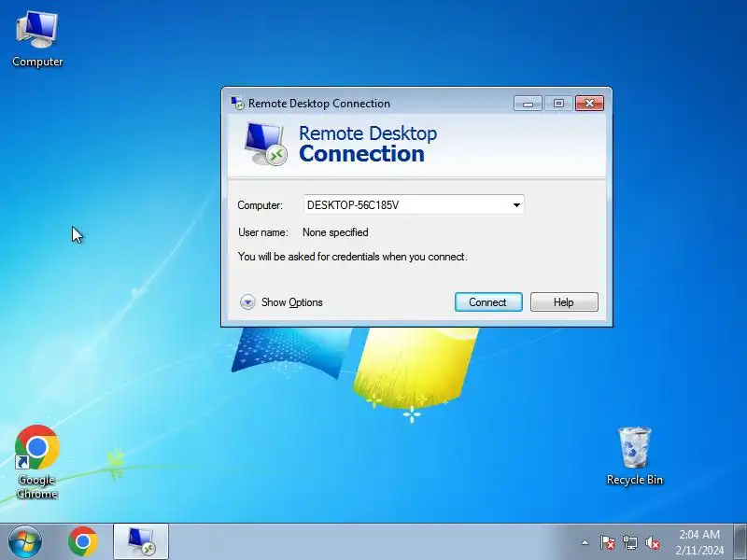Image resolution: width=747 pixels, height=560 pixels.
Task: Click the Remote Desktop Connection window title text
Action: 319,104
